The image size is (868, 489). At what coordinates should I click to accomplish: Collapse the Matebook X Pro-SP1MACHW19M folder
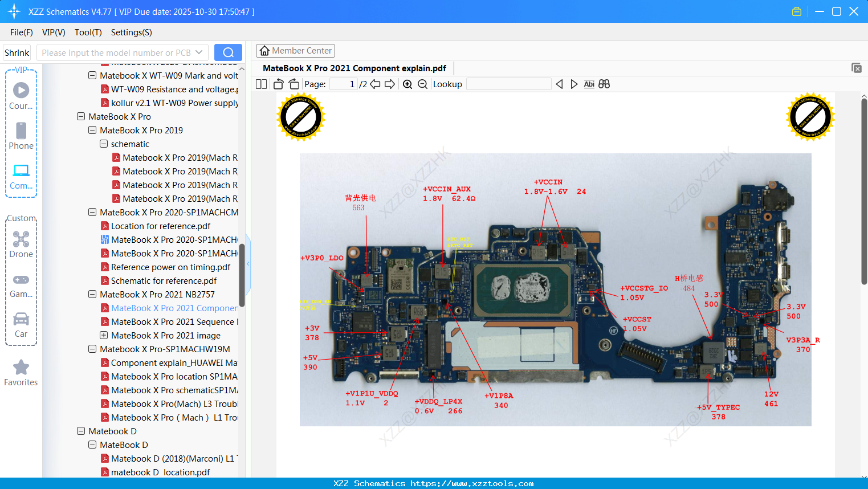(92, 349)
